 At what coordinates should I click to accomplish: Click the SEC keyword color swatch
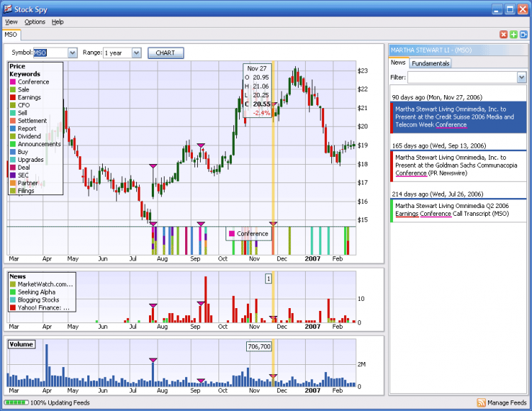(13, 175)
